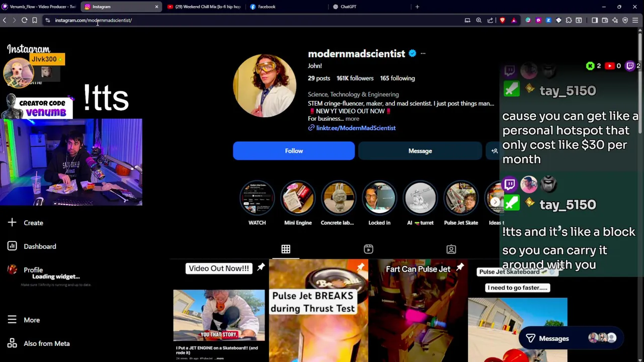644x362 pixels.
Task: Open the Pulse Jet Skate story highlight
Action: 461,198
